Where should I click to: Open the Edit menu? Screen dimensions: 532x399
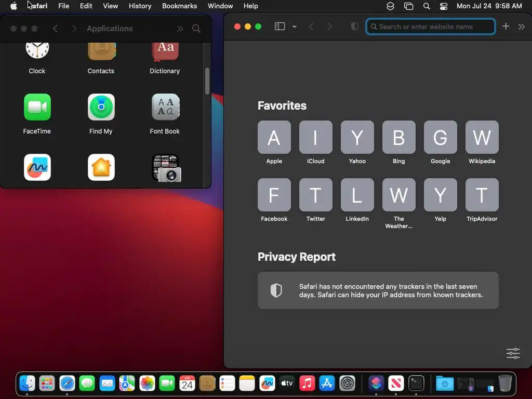[86, 6]
